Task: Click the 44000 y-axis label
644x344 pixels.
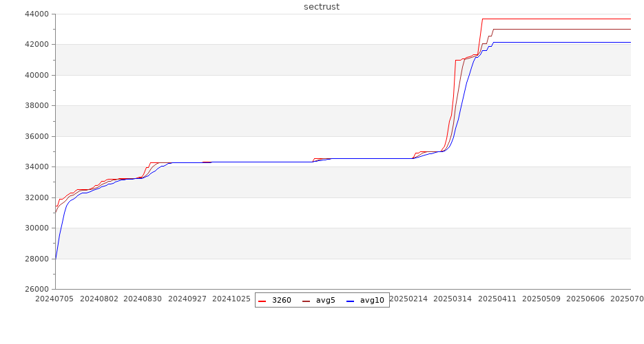Action: 36,14
